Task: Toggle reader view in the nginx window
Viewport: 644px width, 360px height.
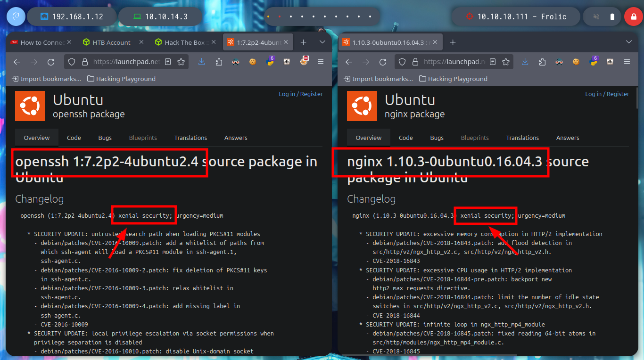Action: 493,62
